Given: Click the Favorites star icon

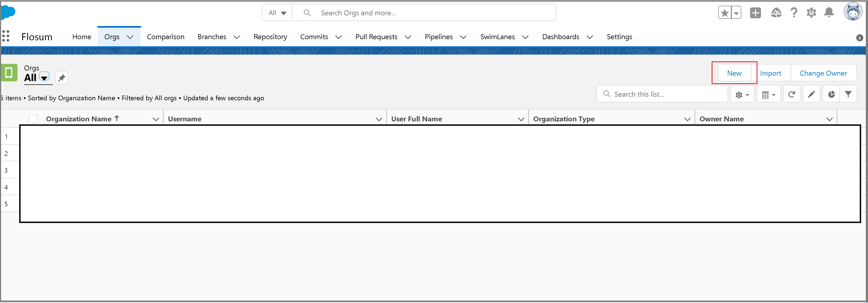Looking at the screenshot, I should click(x=725, y=13).
